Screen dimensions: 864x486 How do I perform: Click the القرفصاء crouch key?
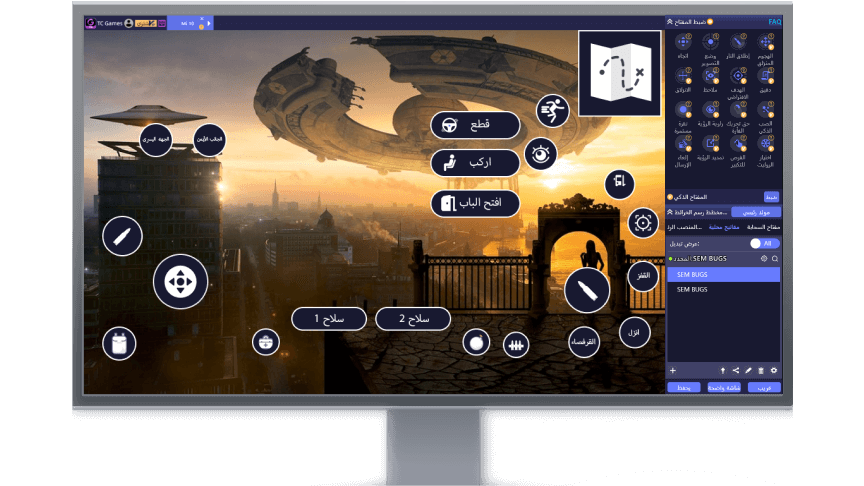(584, 342)
